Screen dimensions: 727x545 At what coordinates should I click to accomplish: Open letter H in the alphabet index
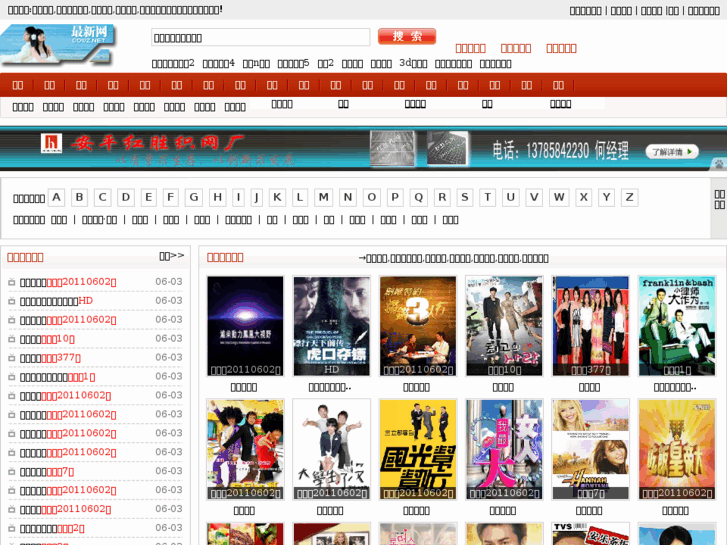coord(217,198)
